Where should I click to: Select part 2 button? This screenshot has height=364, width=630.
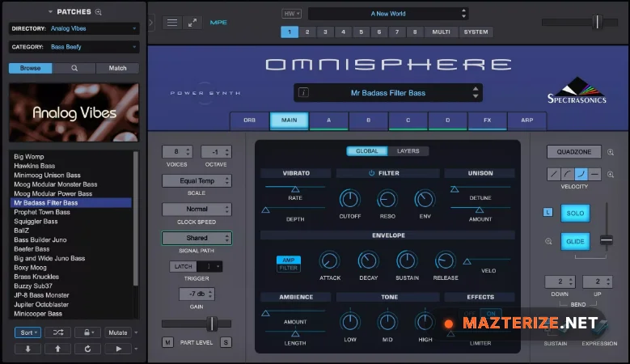307,32
